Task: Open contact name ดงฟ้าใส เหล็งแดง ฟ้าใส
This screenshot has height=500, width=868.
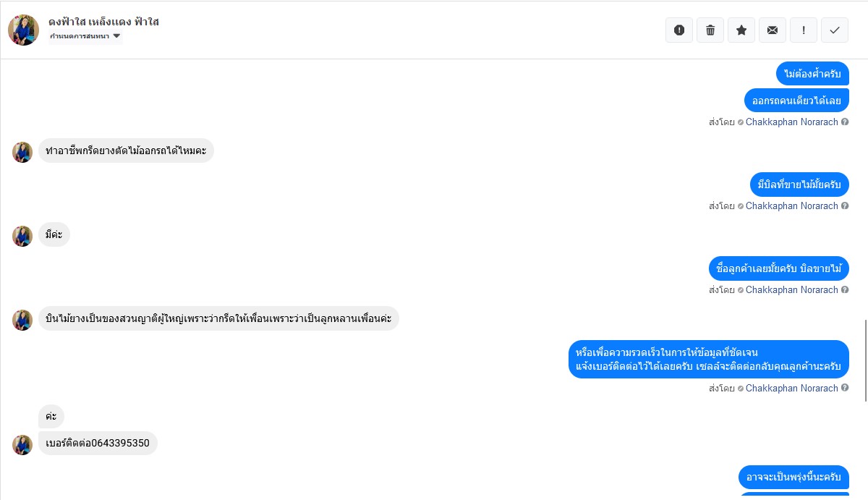Action: (103, 22)
